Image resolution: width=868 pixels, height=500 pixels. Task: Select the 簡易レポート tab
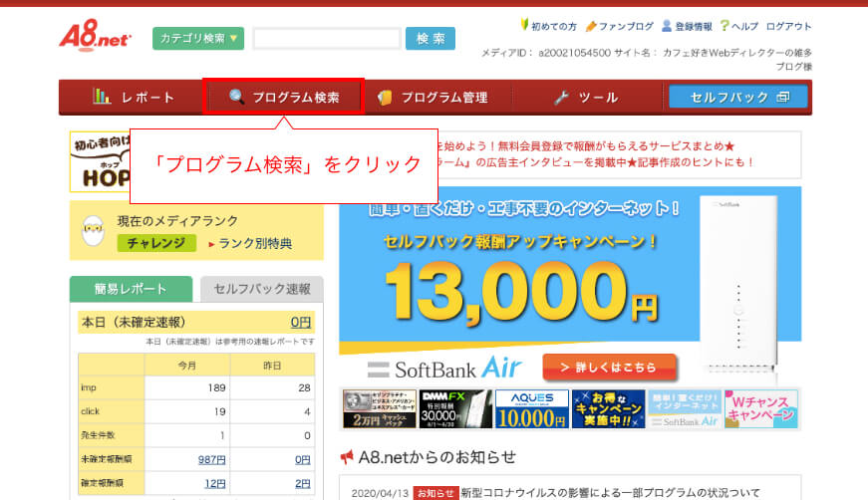coord(131,289)
